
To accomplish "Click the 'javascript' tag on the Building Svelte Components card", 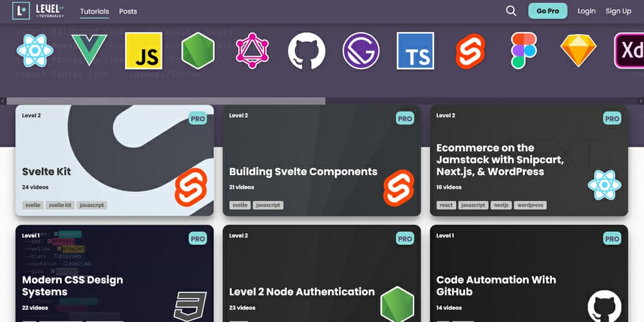I will (268, 205).
